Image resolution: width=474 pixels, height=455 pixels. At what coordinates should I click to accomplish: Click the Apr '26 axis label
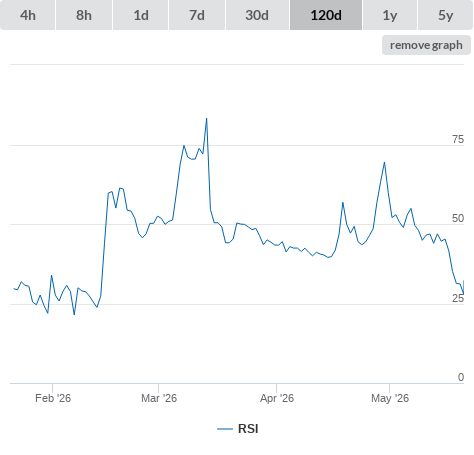point(277,398)
